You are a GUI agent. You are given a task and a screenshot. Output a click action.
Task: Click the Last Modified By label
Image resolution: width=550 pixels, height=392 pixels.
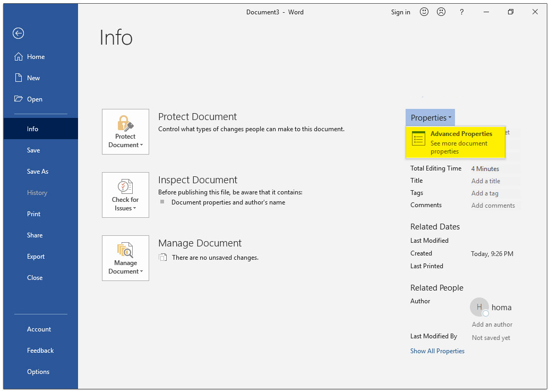434,336
